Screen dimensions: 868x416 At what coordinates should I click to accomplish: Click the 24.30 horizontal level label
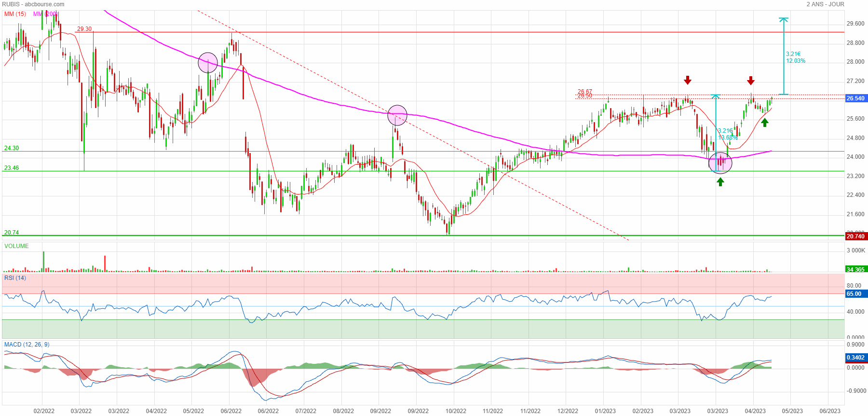(12, 148)
